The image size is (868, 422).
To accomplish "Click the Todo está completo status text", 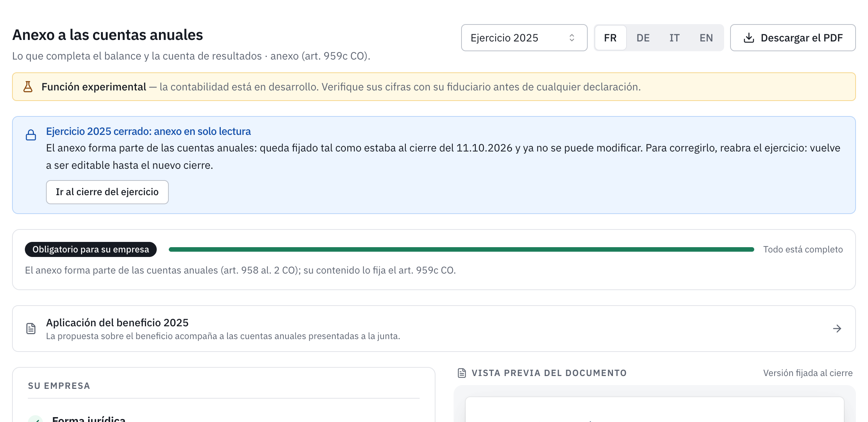I will (803, 249).
